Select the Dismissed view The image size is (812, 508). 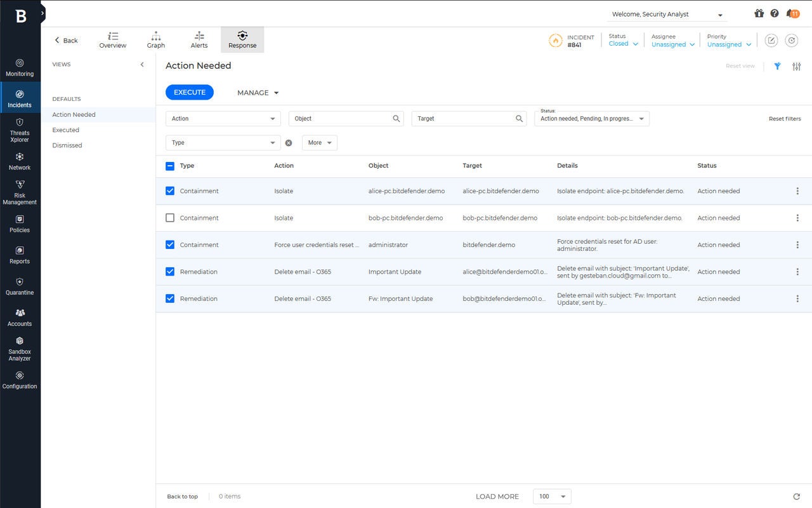pyautogui.click(x=98, y=145)
